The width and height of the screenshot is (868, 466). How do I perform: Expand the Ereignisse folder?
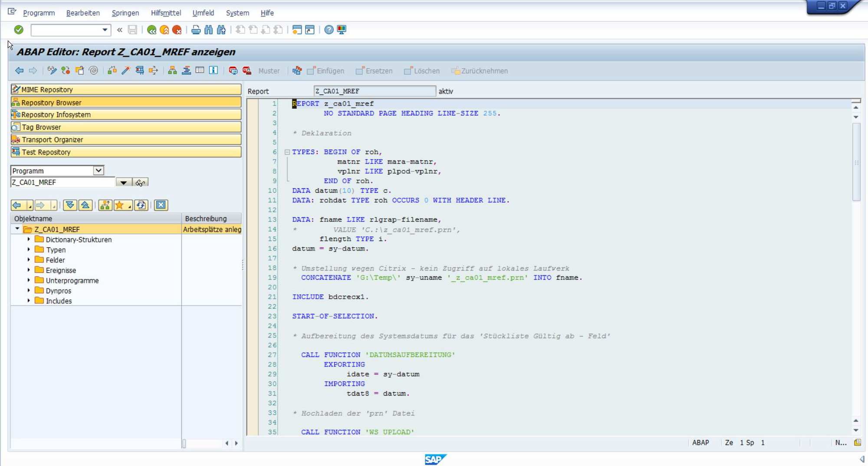(x=29, y=270)
